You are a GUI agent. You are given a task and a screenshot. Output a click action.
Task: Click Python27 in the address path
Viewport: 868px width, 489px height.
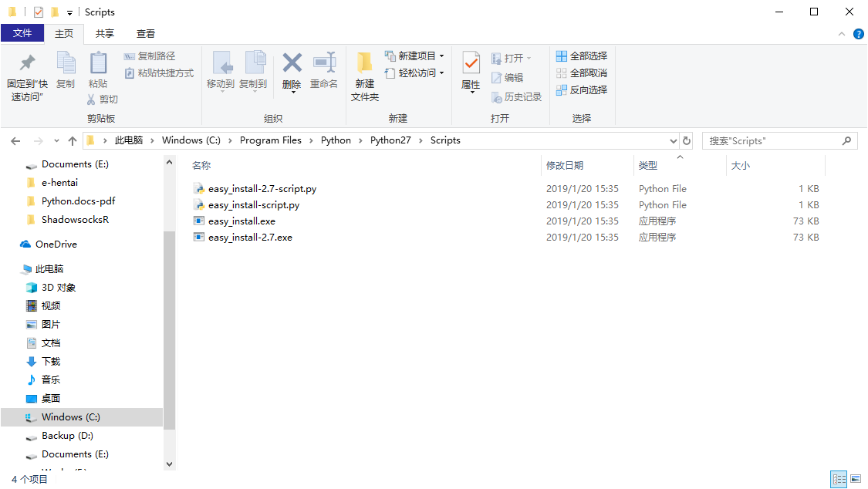click(390, 140)
